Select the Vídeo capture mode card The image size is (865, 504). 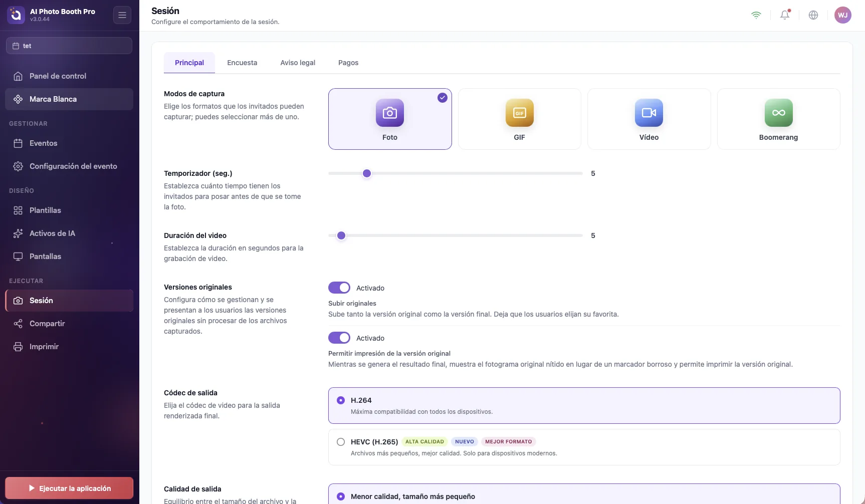pyautogui.click(x=649, y=119)
